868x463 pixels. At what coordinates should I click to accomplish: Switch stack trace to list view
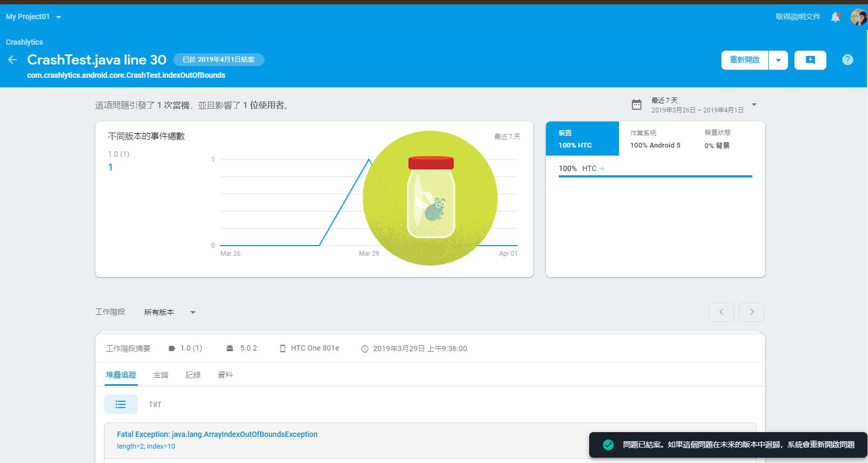coord(121,404)
